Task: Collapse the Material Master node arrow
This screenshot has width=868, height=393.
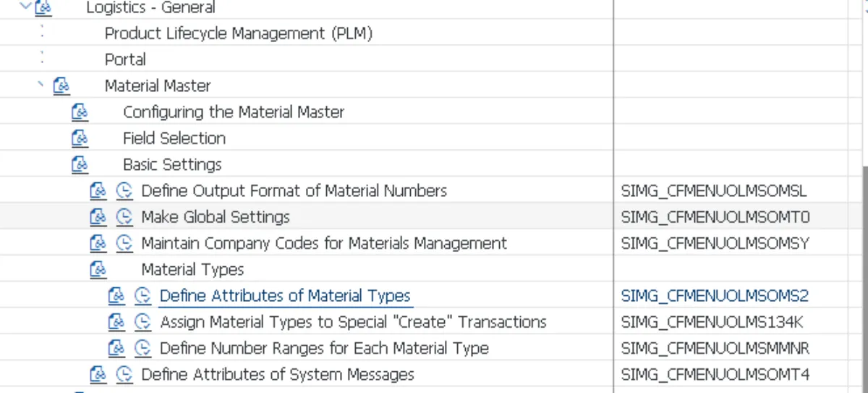Action: click(x=41, y=85)
